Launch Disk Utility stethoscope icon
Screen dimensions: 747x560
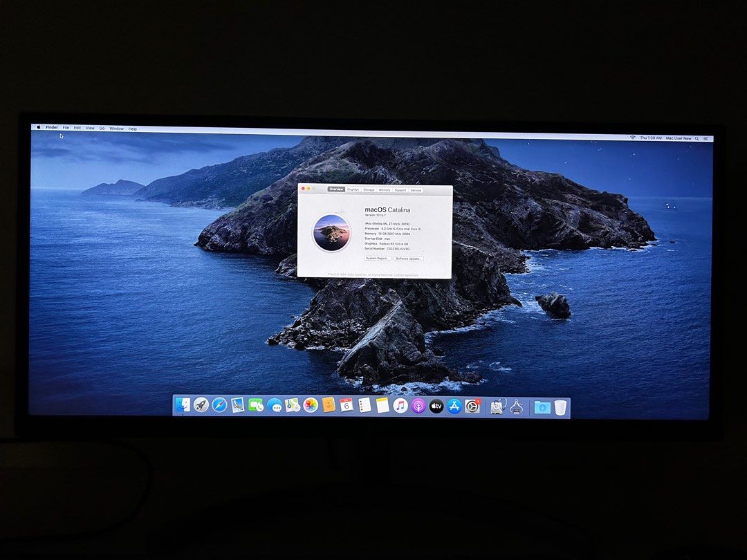(x=497, y=407)
